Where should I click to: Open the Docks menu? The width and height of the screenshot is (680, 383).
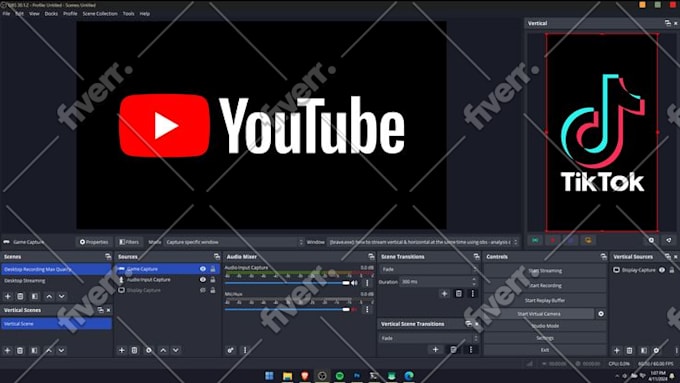click(51, 13)
